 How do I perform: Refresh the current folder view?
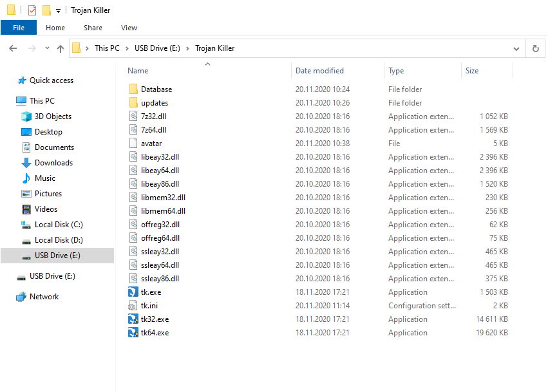[x=535, y=48]
